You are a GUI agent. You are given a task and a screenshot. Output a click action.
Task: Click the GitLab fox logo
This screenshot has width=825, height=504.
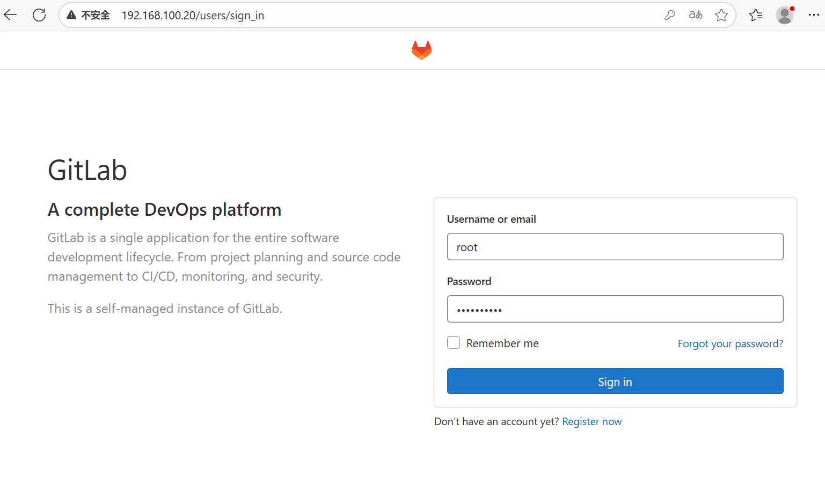pyautogui.click(x=422, y=50)
